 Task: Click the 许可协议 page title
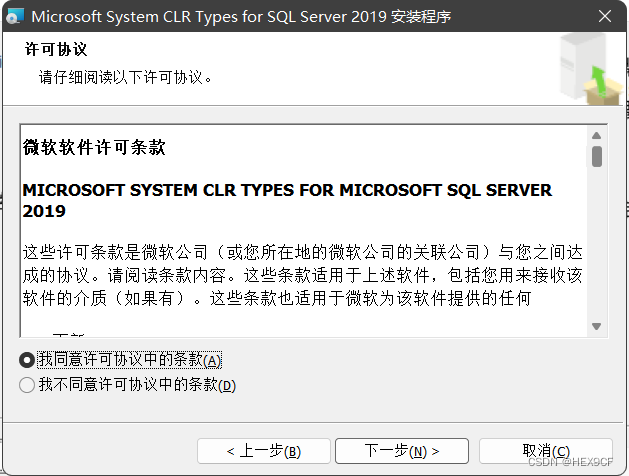pos(56,49)
